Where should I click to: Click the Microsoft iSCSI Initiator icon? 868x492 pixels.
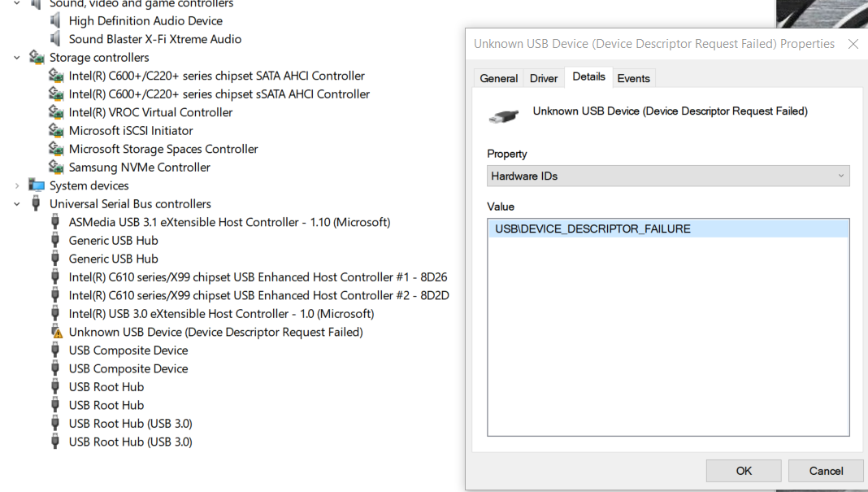56,130
